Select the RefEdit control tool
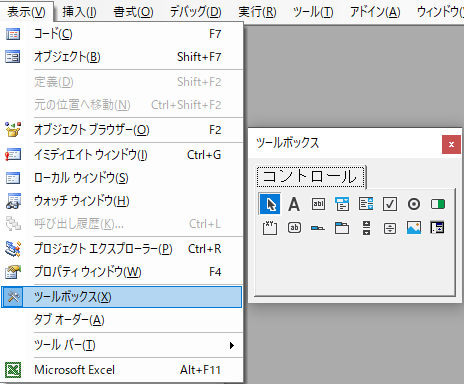The height and width of the screenshot is (384, 464). click(437, 228)
